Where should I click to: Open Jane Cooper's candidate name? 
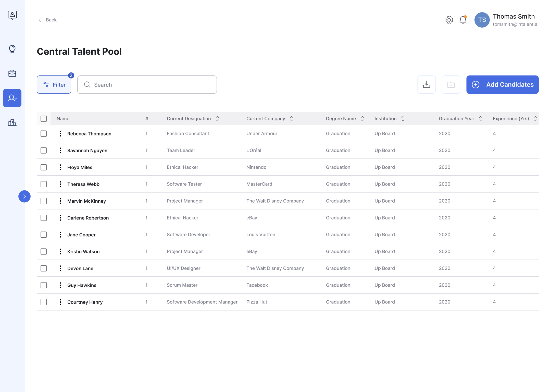click(81, 235)
